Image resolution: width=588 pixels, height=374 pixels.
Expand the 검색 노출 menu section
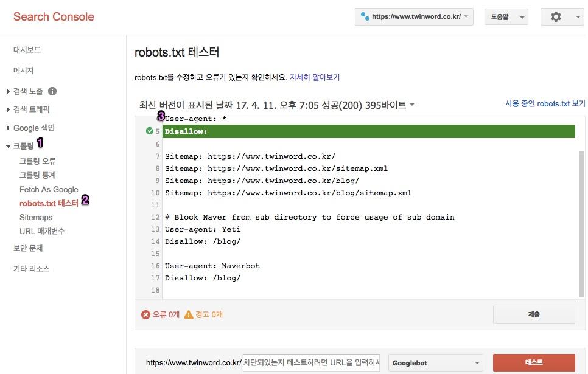pyautogui.click(x=9, y=91)
